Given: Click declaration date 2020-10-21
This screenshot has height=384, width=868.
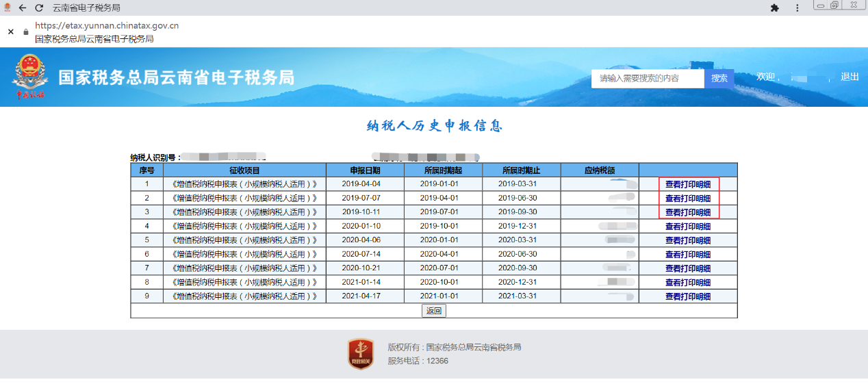Looking at the screenshot, I should click(x=361, y=268).
